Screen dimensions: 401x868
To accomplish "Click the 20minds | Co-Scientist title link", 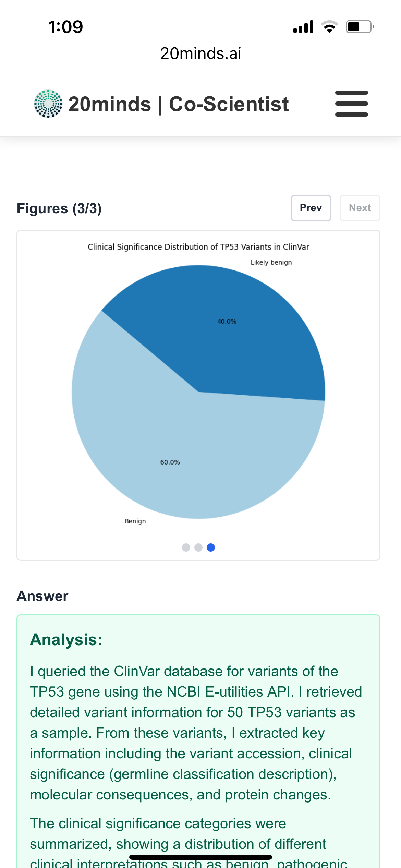I will pyautogui.click(x=178, y=104).
